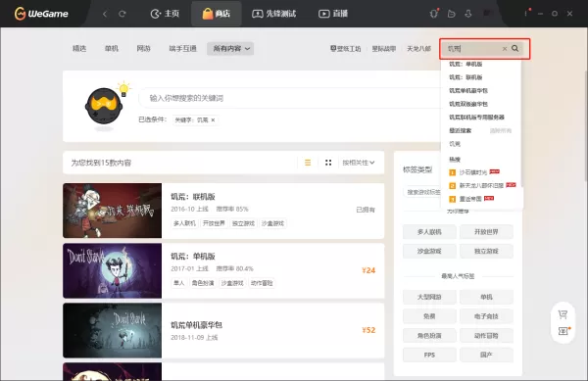Expand the 所有内容 dropdown
This screenshot has width=588, height=381.
(230, 49)
